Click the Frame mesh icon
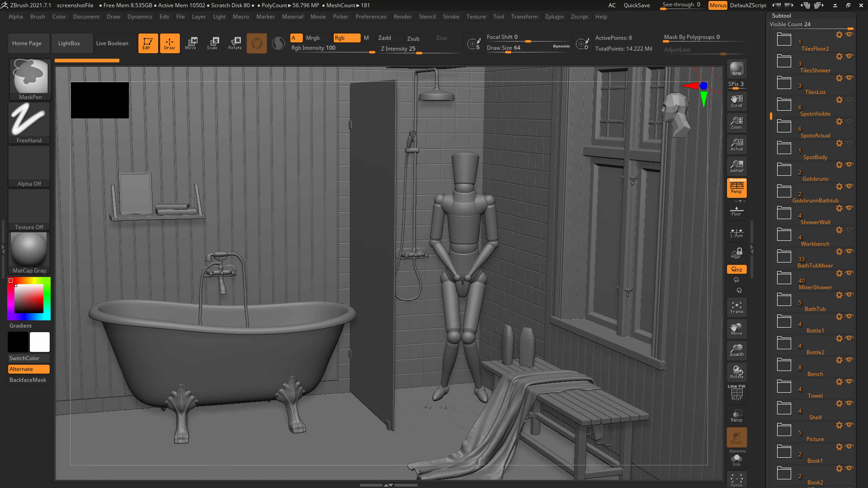The height and width of the screenshot is (488, 868). click(737, 307)
